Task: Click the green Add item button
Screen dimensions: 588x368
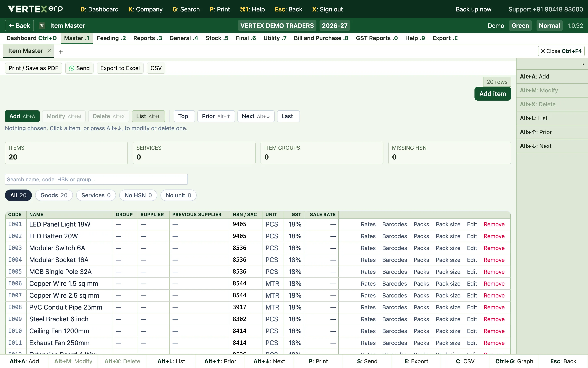Action: pos(492,94)
